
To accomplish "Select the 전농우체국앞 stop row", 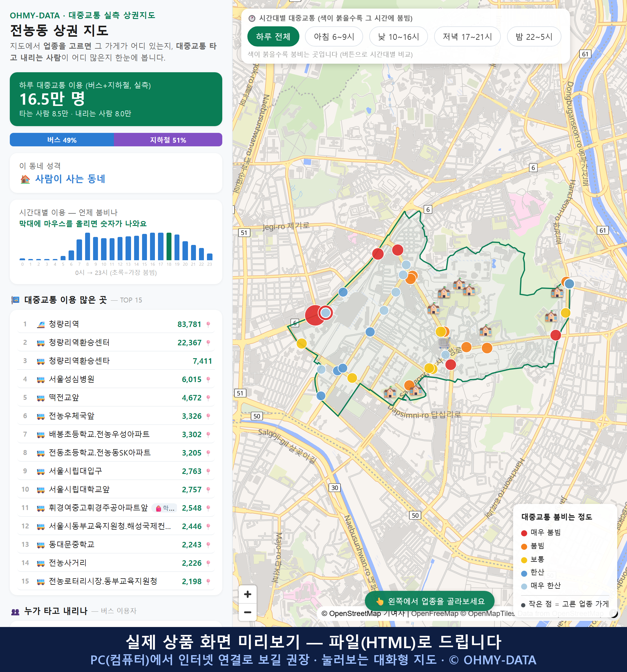I will (116, 416).
